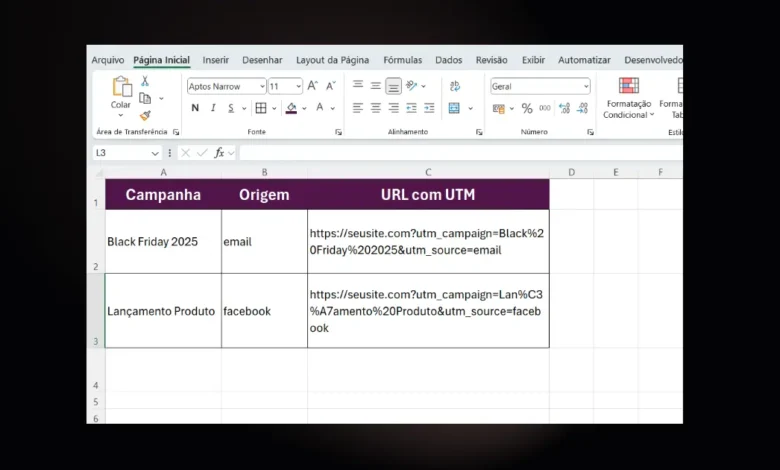
Task: Toggle italic formatting I button
Action: click(x=213, y=108)
